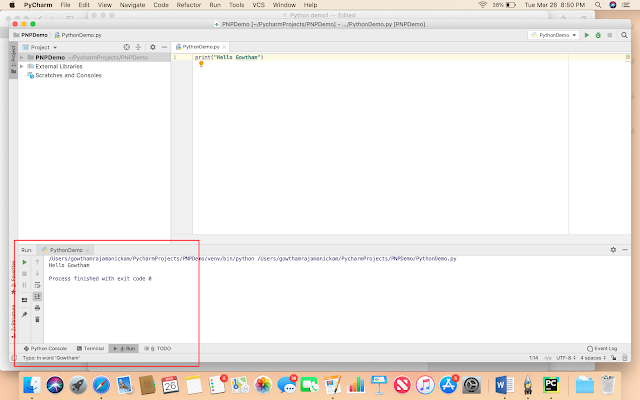Open Finder from the Dock
The image size is (640, 400).
31,385
